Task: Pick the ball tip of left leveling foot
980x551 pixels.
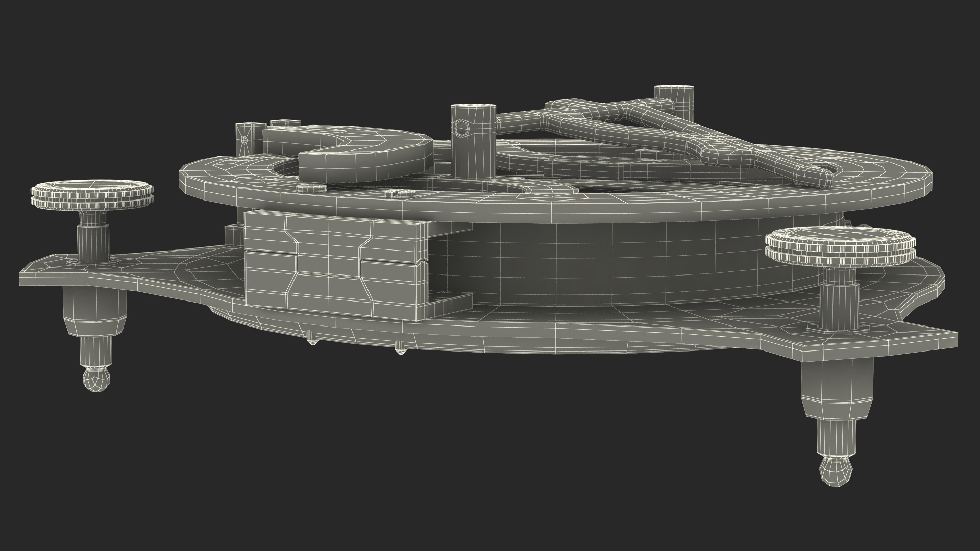Action: [96, 380]
